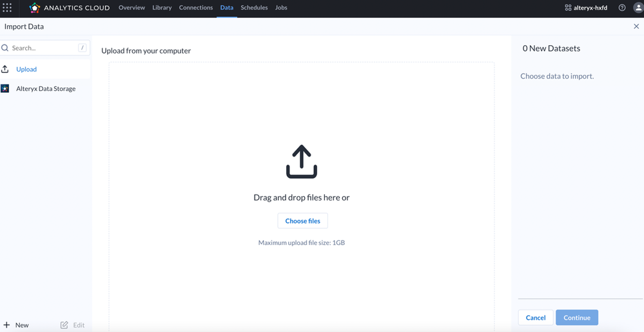Click 'Choose data to import.' text
Screen dimensions: 644x332
tap(557, 76)
